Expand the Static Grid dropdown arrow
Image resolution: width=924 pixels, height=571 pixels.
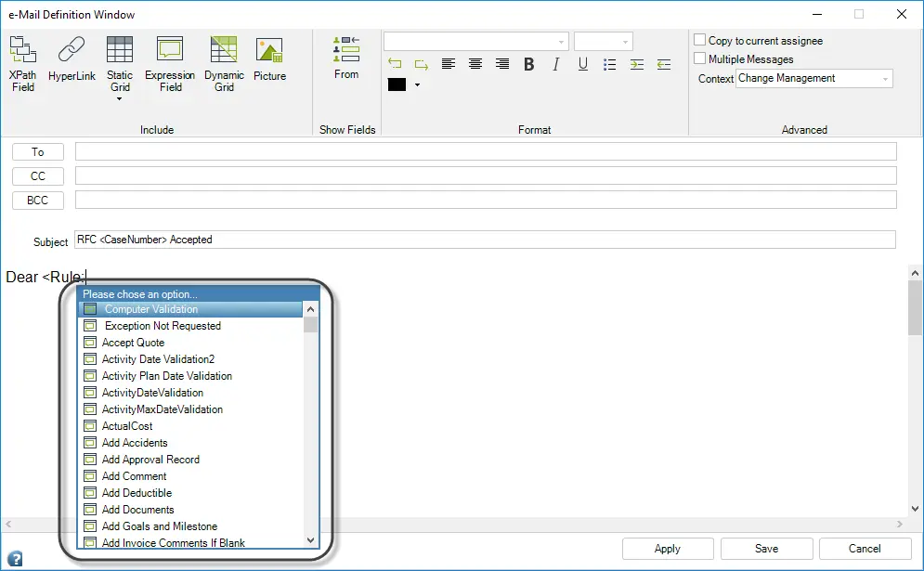tap(120, 99)
